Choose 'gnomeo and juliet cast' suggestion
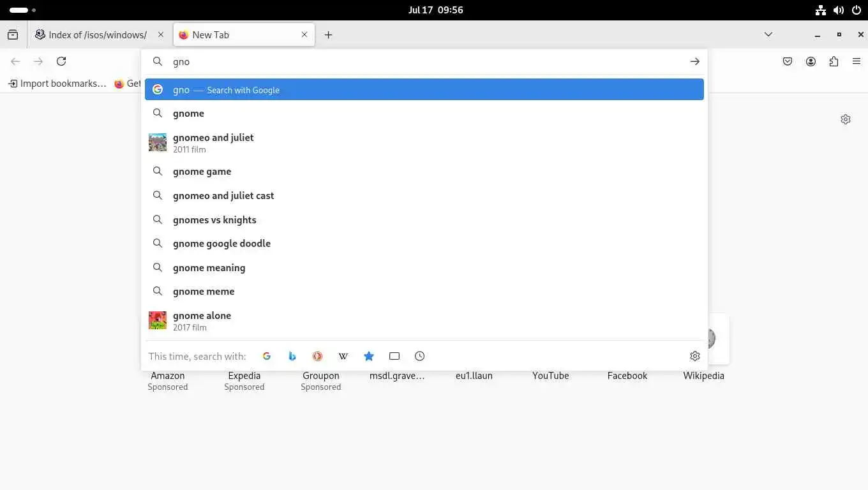 pyautogui.click(x=424, y=196)
